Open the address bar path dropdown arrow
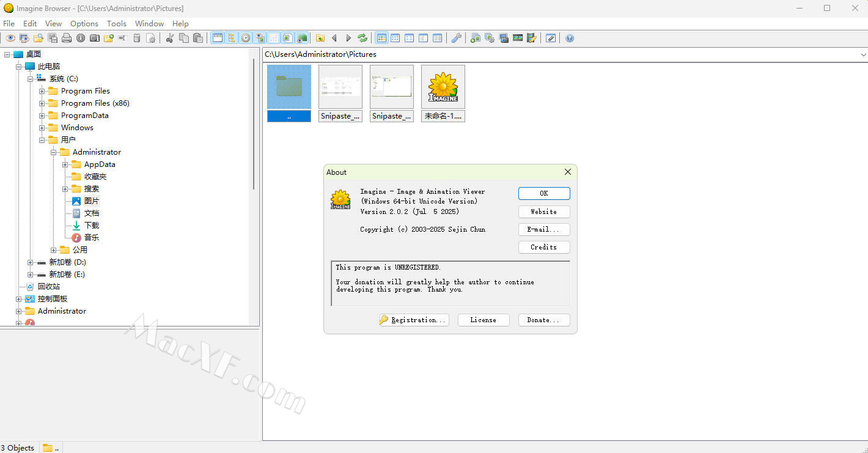 (863, 54)
